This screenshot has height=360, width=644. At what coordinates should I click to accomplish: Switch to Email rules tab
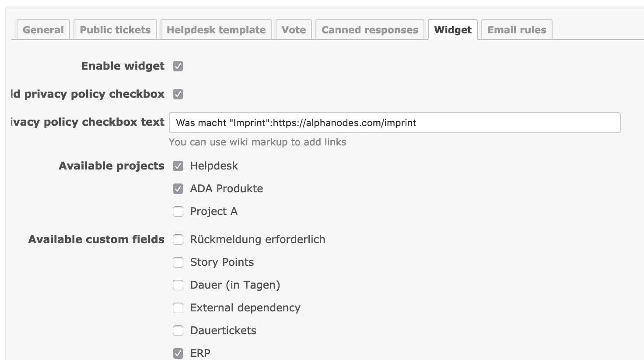point(517,30)
